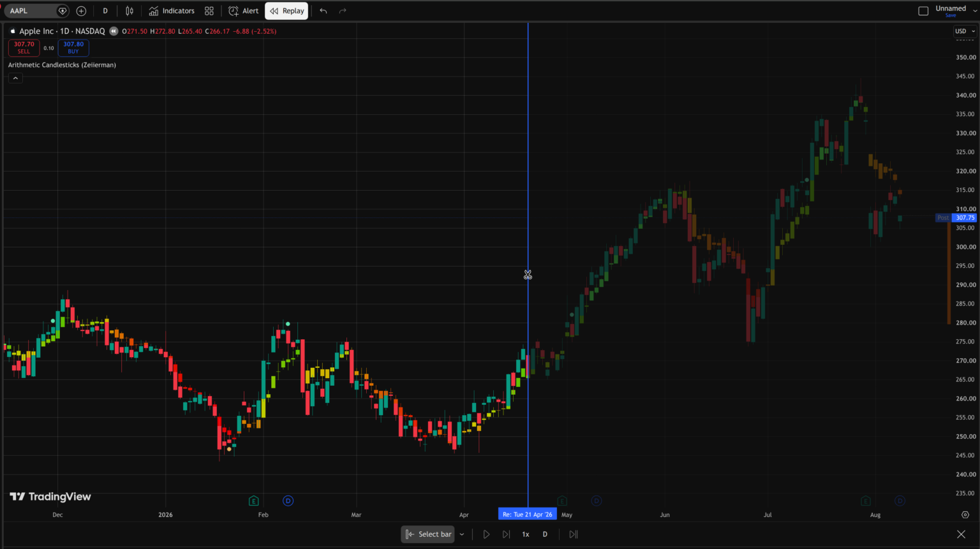The width and height of the screenshot is (980, 549).
Task: Open the AAPL symbol search box
Action: [31, 11]
